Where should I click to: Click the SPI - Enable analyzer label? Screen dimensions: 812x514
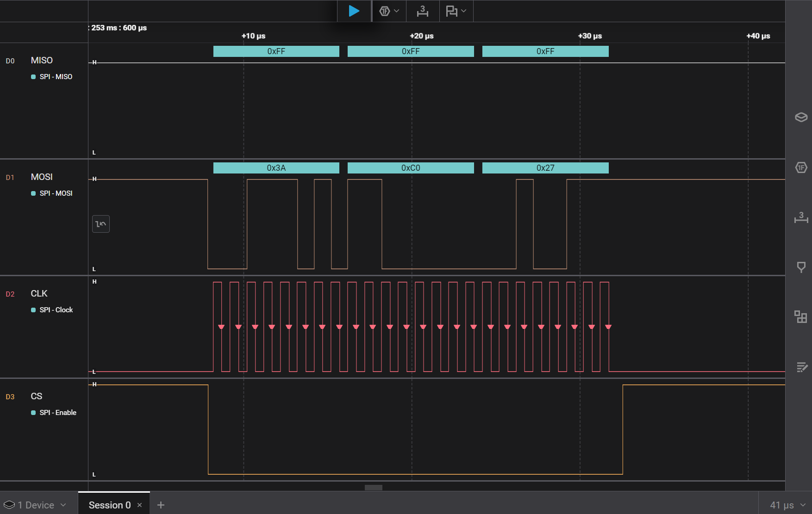tap(58, 413)
